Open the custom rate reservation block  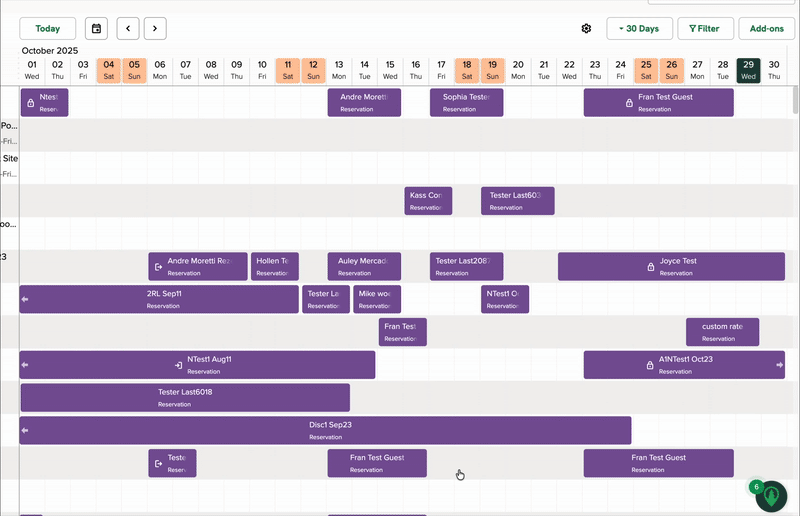pyautogui.click(x=722, y=332)
